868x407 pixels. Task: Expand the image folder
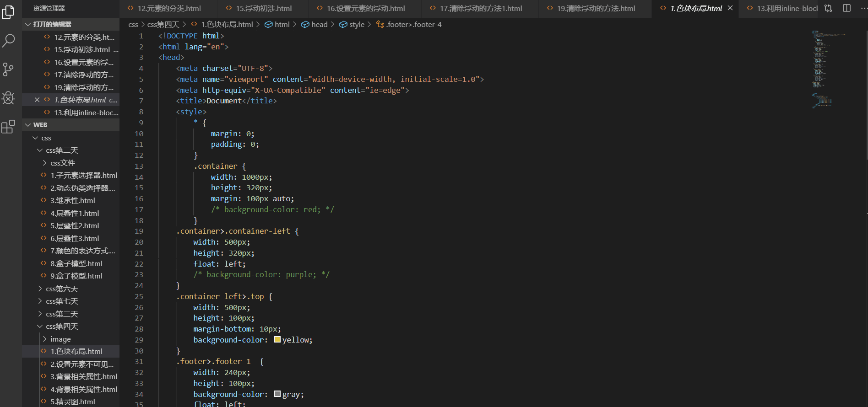tap(71, 339)
